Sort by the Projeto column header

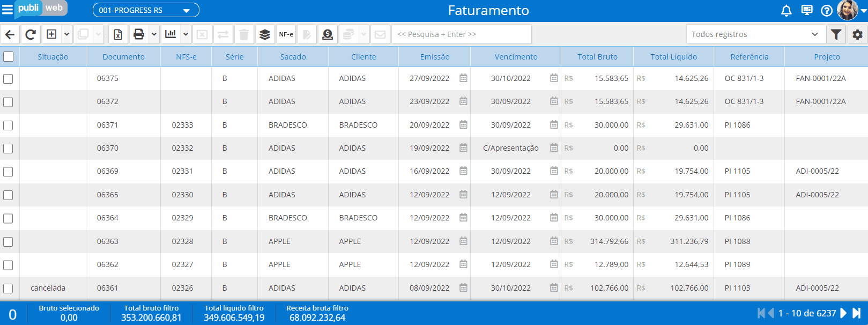click(x=827, y=57)
